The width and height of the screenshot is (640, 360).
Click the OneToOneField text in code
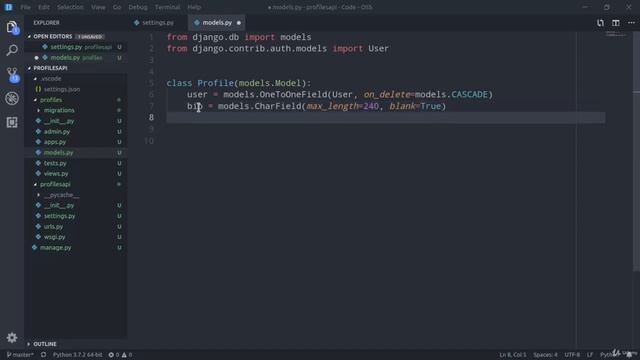[x=293, y=95]
